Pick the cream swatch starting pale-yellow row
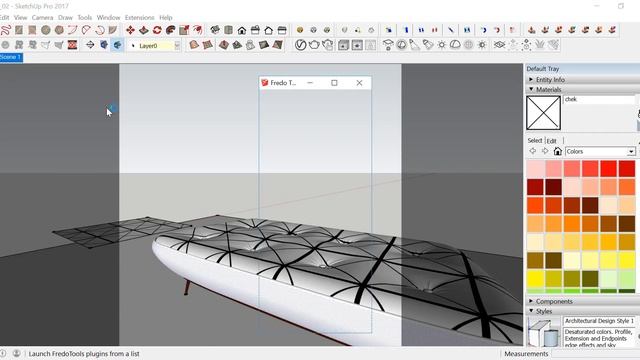This screenshot has width=640, height=360. pyautogui.click(x=535, y=242)
